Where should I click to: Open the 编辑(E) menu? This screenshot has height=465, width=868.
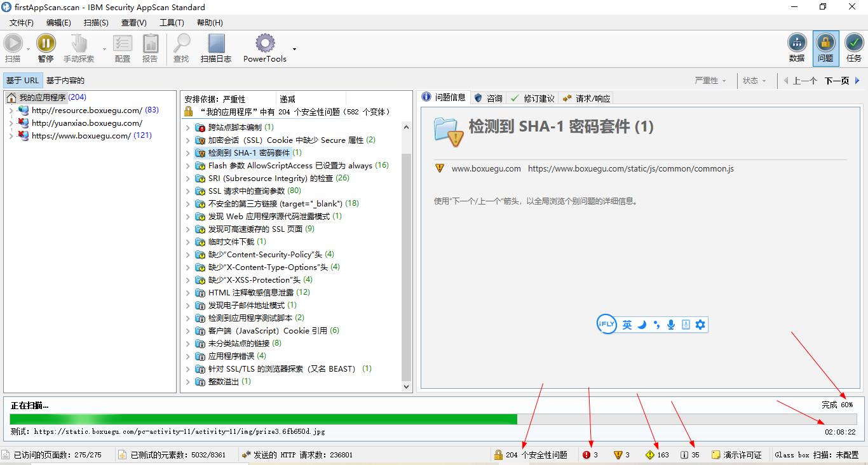(58, 23)
